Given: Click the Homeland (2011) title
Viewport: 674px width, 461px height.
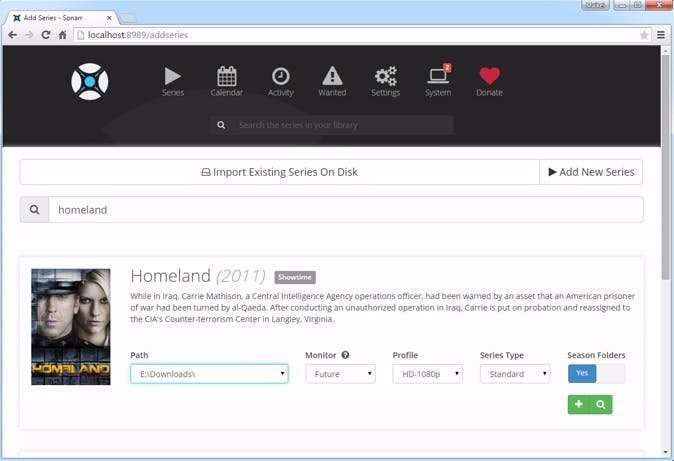Looking at the screenshot, I should click(198, 276).
